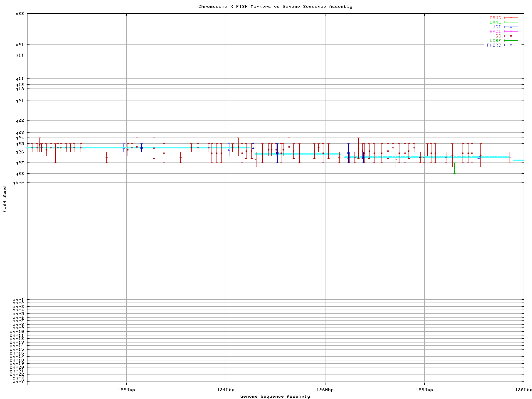Select the FHCRC blue square legend marker
Image resolution: width=532 pixels, height=399 pixels.
tap(511, 45)
